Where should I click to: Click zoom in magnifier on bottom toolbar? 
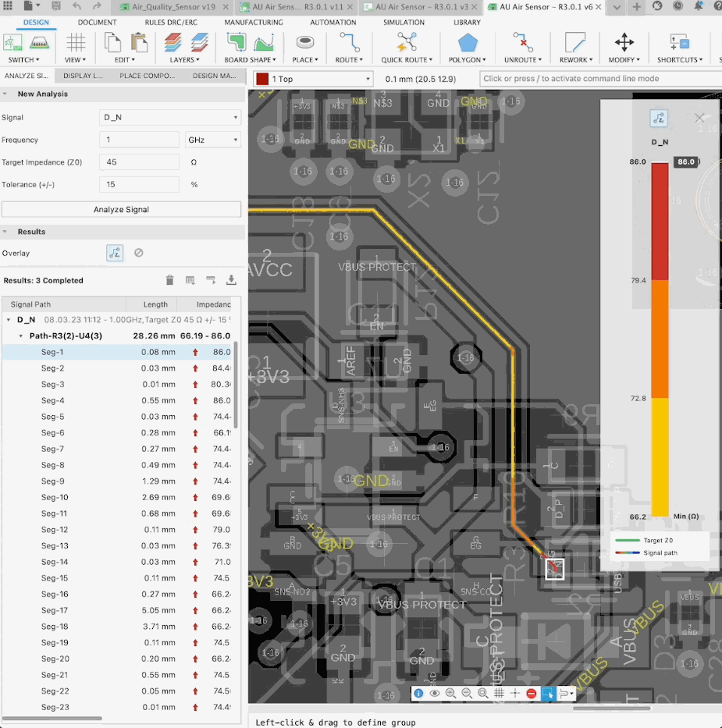click(450, 693)
